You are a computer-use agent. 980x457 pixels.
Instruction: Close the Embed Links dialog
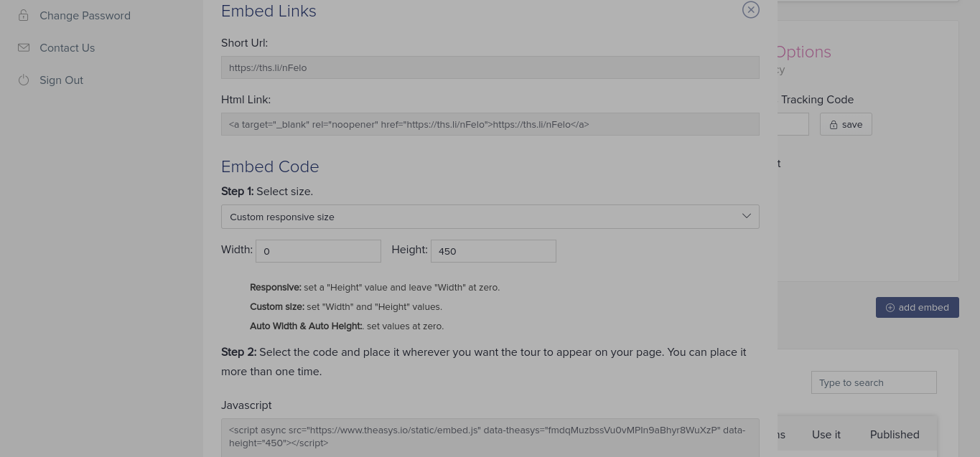[x=750, y=9]
